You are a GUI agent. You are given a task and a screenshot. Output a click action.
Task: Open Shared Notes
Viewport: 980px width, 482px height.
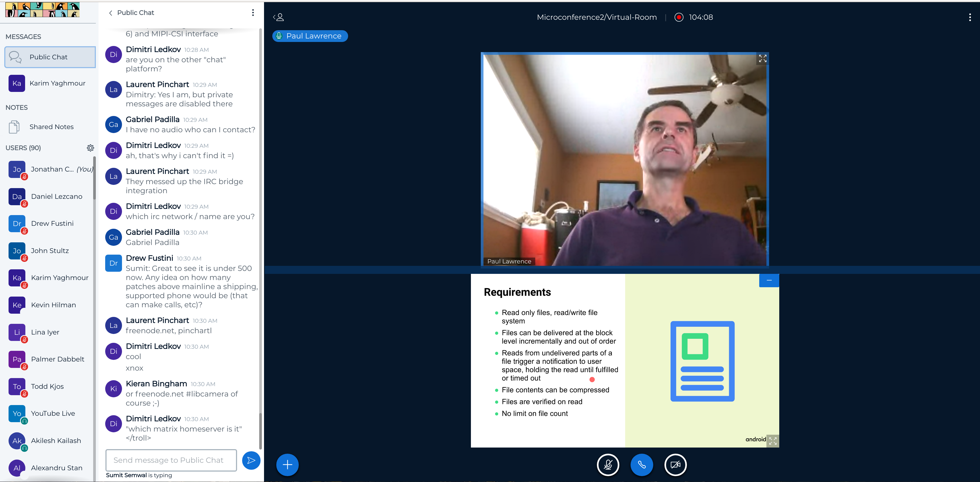[51, 127]
